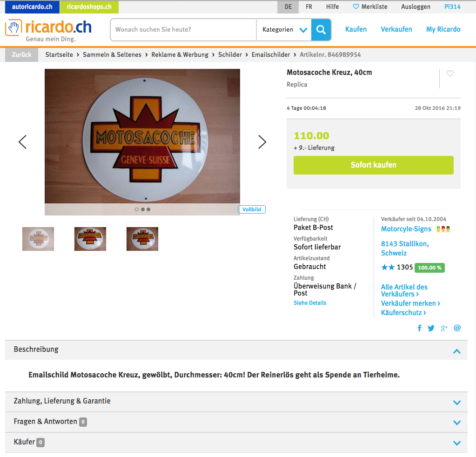Expand the Fragen & Antworten section

pos(236,422)
